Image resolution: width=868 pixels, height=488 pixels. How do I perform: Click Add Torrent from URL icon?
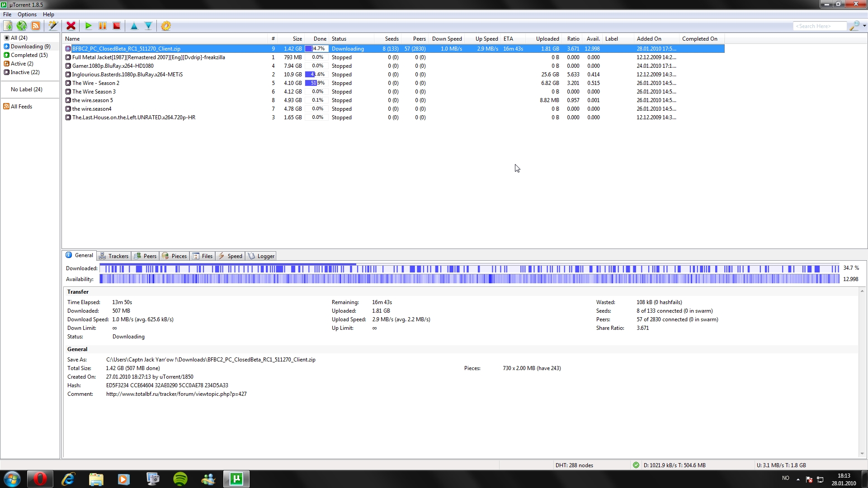click(x=22, y=26)
